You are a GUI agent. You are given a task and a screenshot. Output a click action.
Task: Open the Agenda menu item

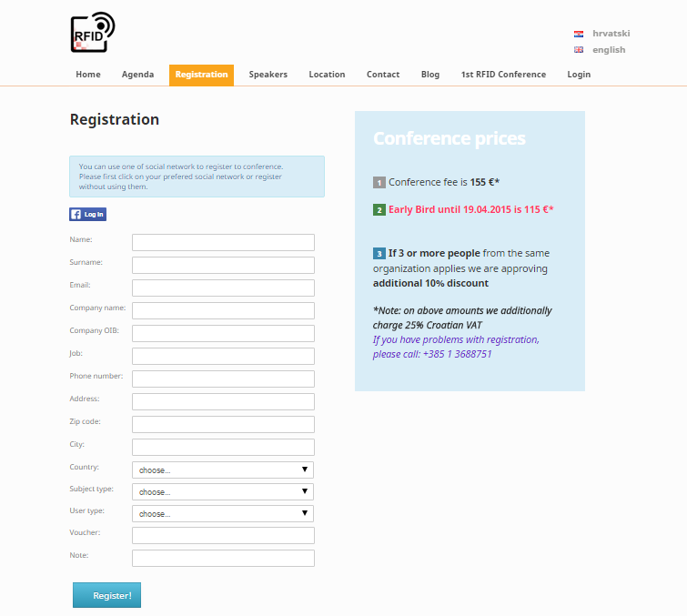137,75
